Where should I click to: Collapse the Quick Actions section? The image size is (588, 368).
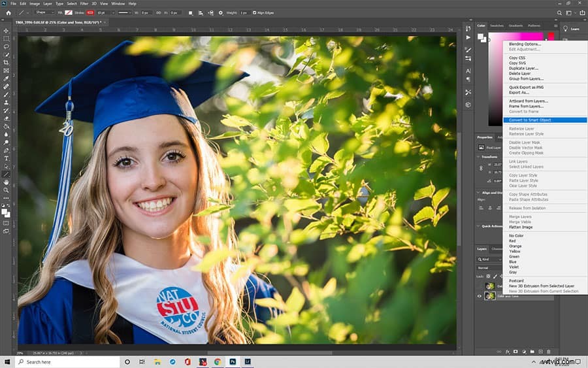point(478,226)
